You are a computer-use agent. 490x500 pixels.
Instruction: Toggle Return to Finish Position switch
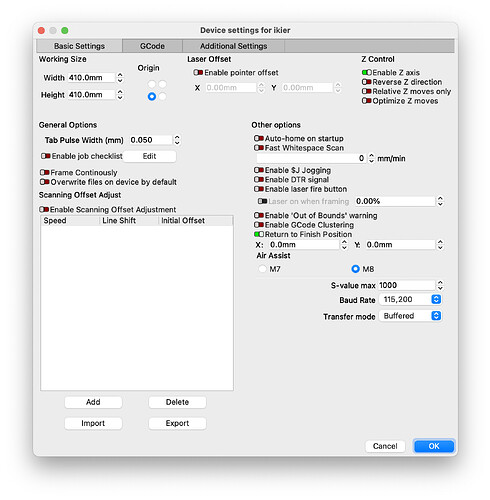pyautogui.click(x=259, y=234)
